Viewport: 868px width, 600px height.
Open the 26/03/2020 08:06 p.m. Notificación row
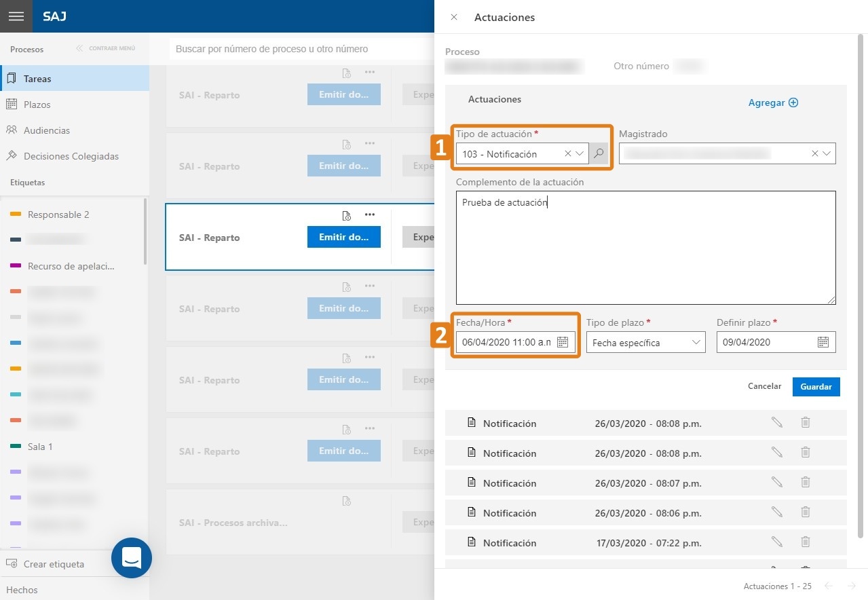coord(645,512)
